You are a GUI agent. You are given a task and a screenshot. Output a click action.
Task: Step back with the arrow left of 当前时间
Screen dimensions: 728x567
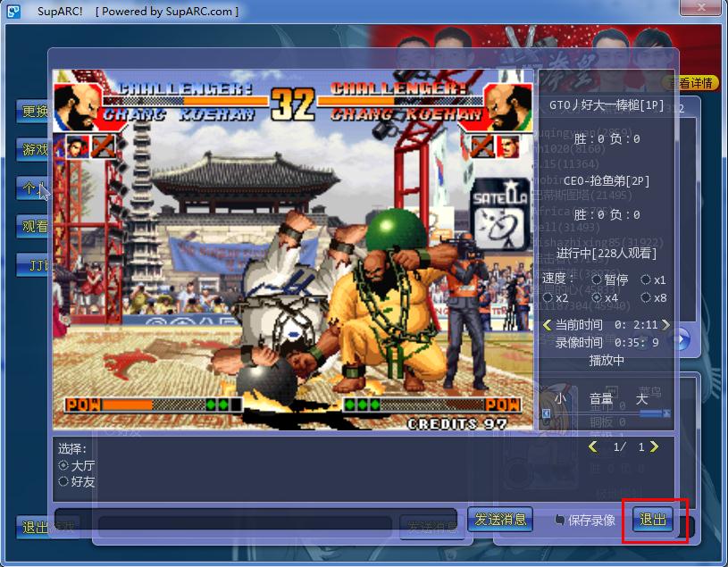point(547,325)
